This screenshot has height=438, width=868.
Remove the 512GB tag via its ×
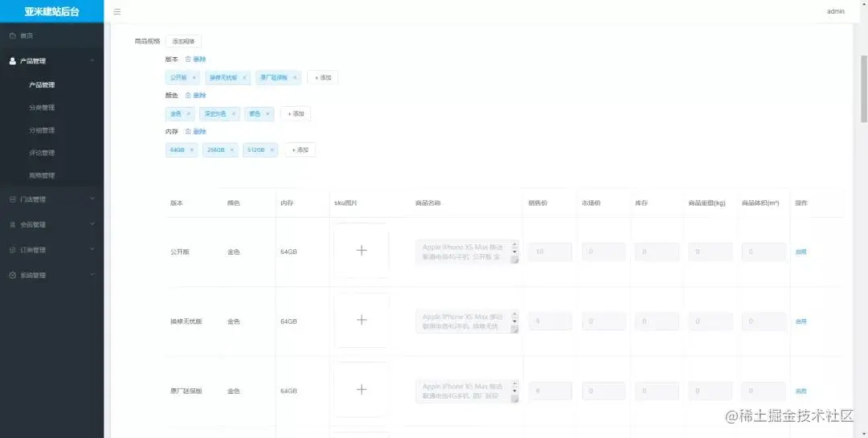coord(272,150)
